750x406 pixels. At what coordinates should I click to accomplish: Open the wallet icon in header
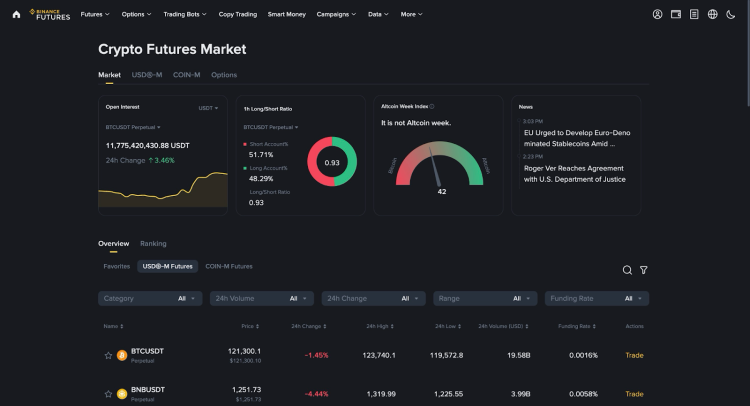click(676, 14)
